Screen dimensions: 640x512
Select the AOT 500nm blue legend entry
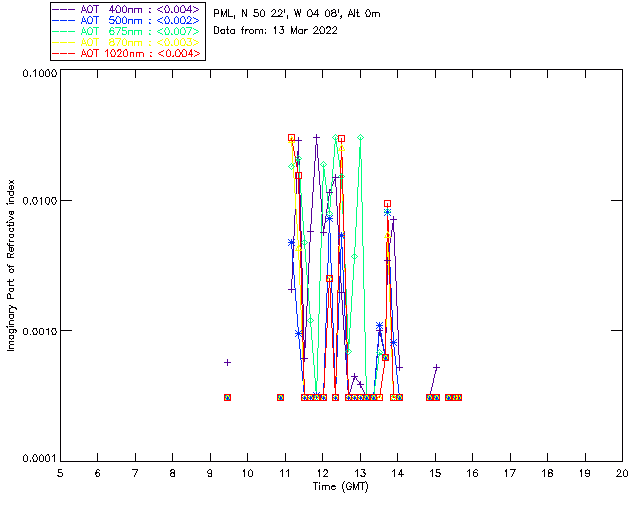(x=127, y=20)
